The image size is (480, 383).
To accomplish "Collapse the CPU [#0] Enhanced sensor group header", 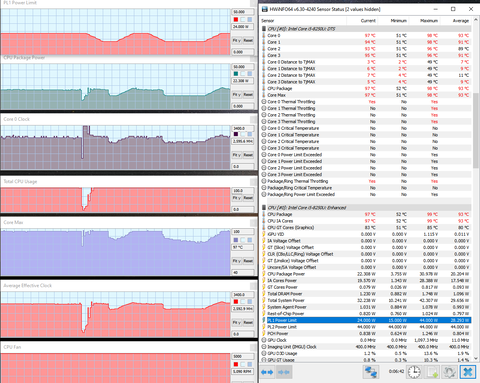I will pyautogui.click(x=366, y=208).
